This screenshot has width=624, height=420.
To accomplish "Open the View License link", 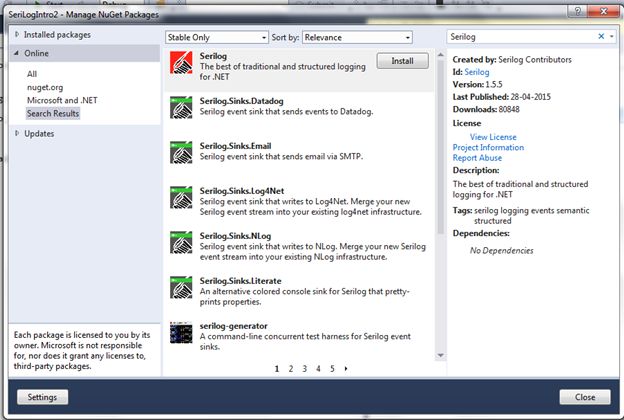I will [493, 137].
